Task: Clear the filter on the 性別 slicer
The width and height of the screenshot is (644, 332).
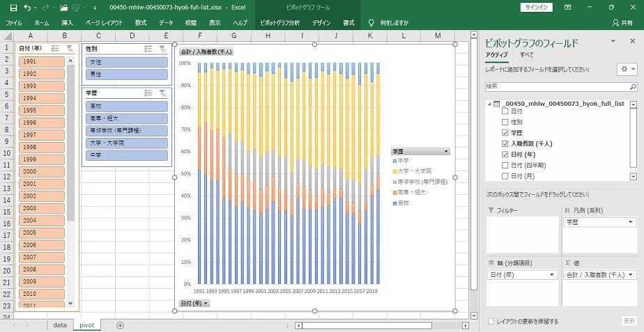Action: pyautogui.click(x=162, y=49)
